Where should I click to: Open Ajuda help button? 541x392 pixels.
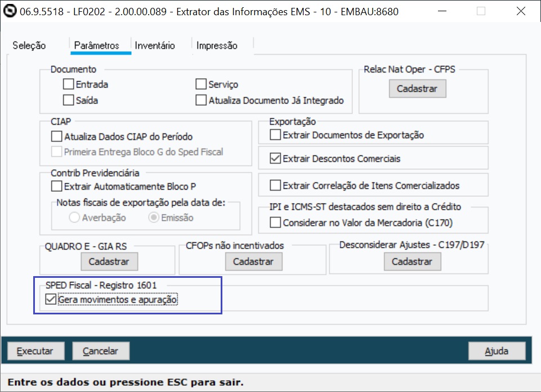click(x=497, y=351)
